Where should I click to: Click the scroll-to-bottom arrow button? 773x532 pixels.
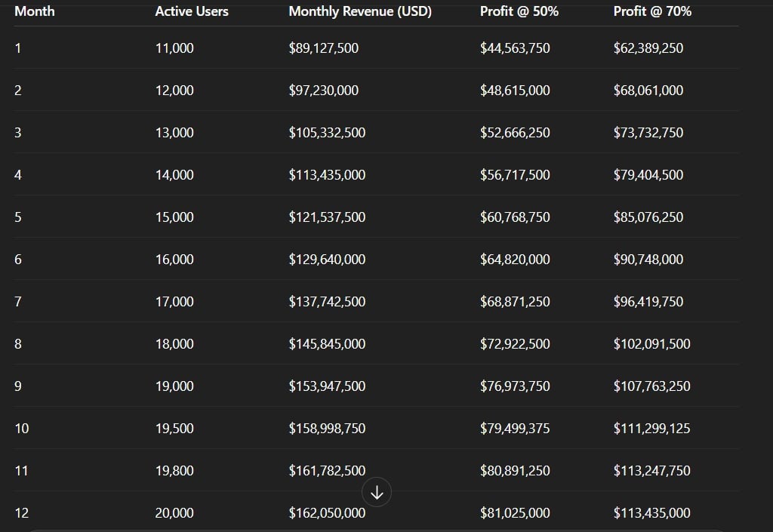(x=377, y=493)
